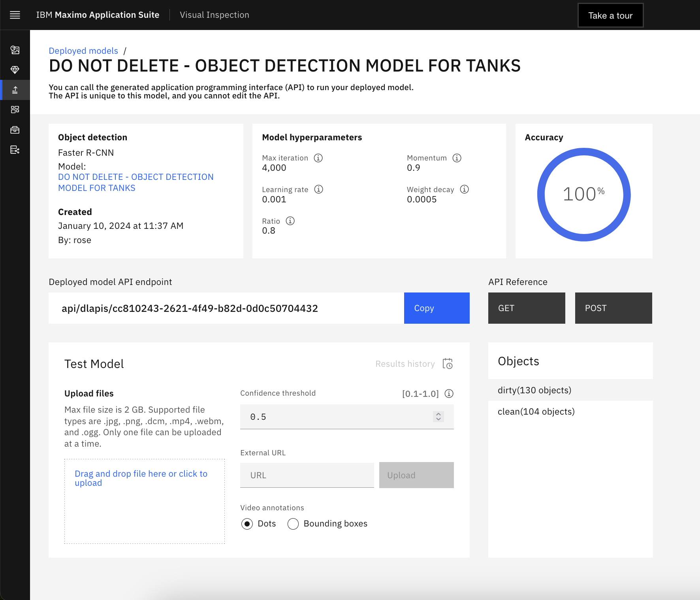Click Momentum value 0.9
Screen dimensions: 700x600
tap(414, 168)
